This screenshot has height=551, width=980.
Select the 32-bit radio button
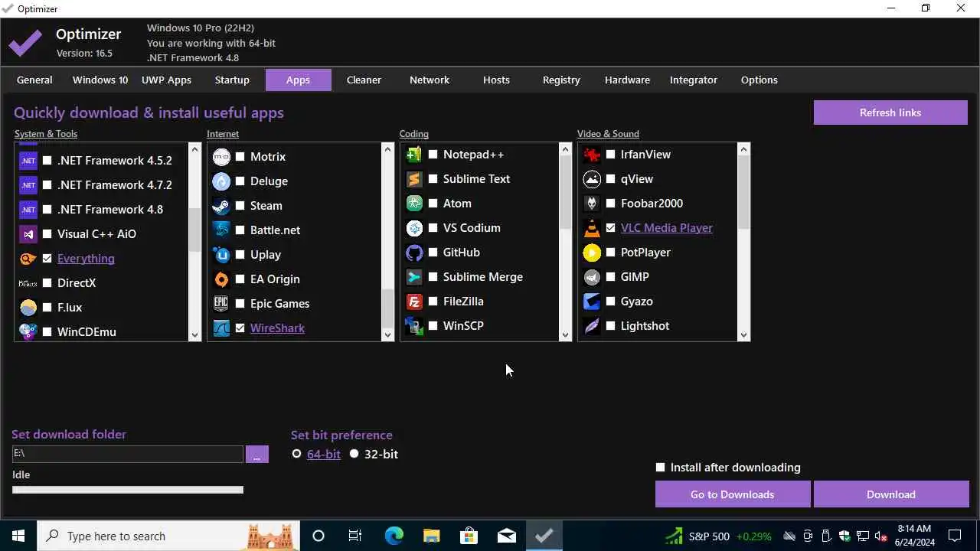(354, 454)
